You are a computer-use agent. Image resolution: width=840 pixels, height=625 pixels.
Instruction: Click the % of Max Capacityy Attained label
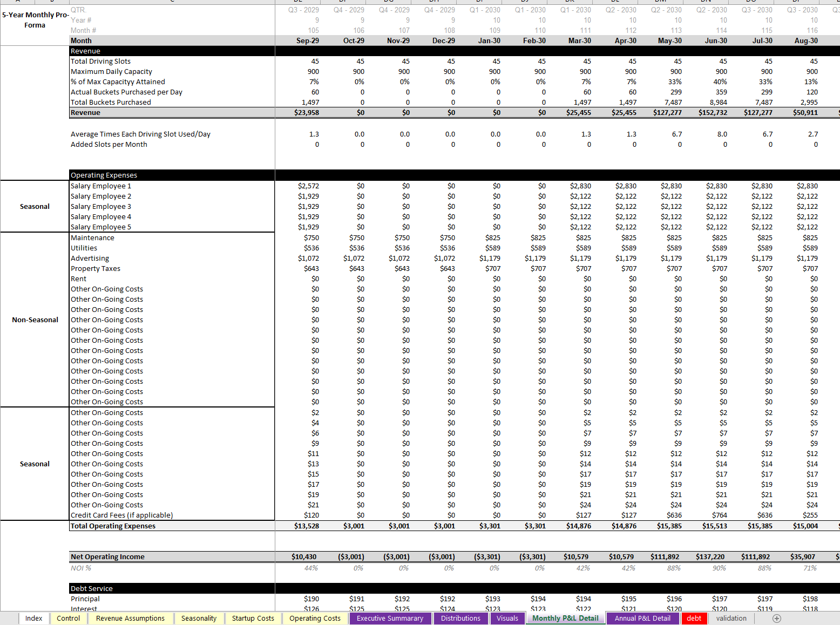(x=118, y=81)
